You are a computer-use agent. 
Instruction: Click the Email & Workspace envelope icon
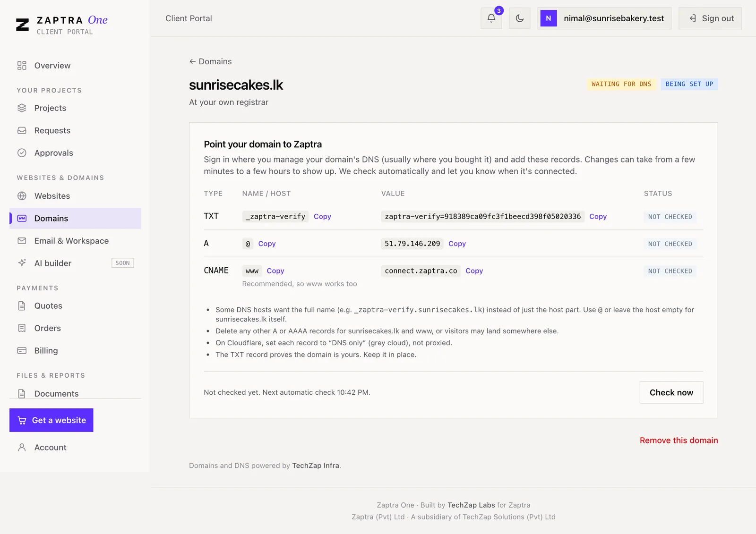(22, 241)
